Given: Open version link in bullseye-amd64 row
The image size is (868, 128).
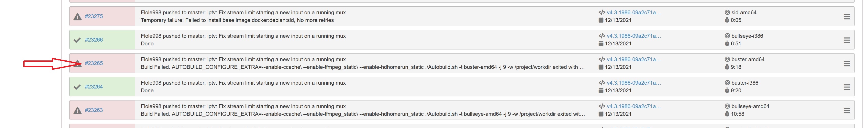Looking at the screenshot, I should [633, 107].
